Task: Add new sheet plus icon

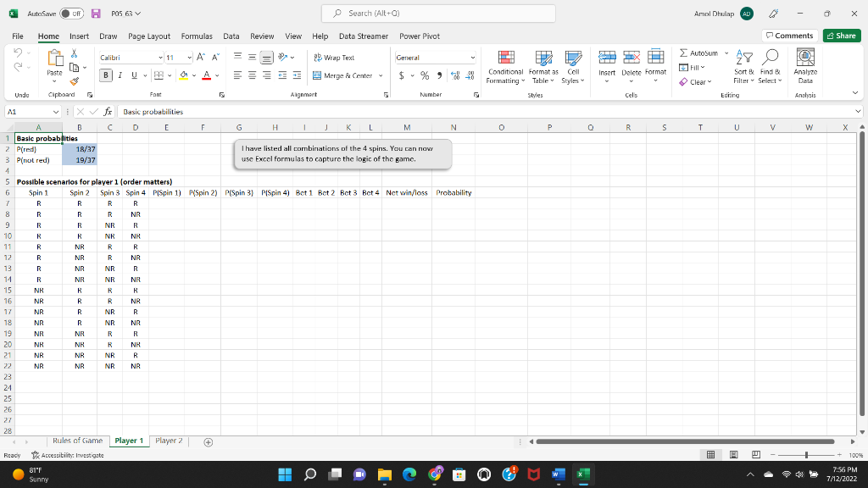Action: [x=209, y=442]
